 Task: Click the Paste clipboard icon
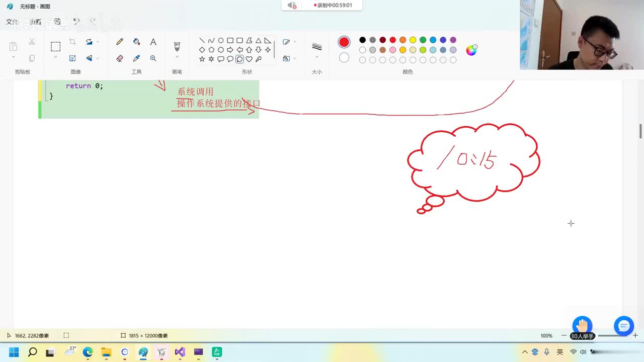click(x=13, y=46)
